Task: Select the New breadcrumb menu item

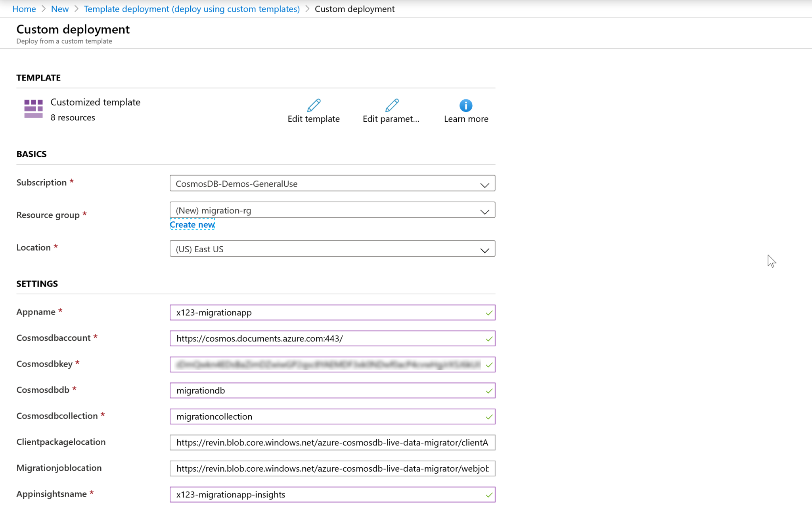Action: pos(59,8)
